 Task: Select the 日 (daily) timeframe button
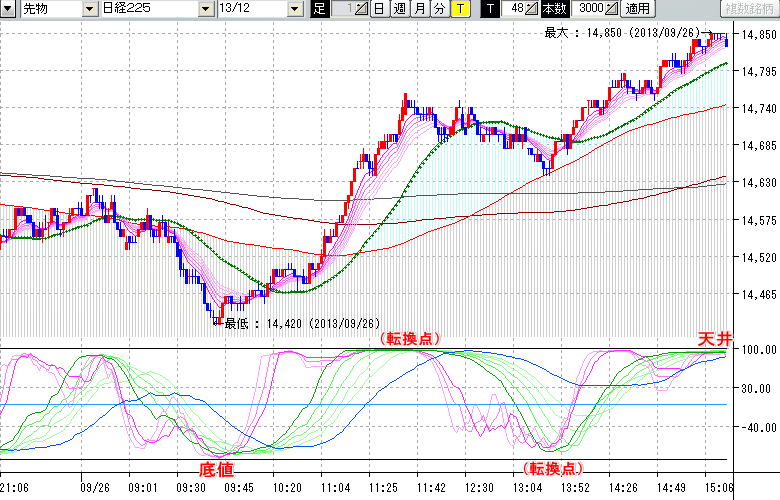click(x=379, y=9)
